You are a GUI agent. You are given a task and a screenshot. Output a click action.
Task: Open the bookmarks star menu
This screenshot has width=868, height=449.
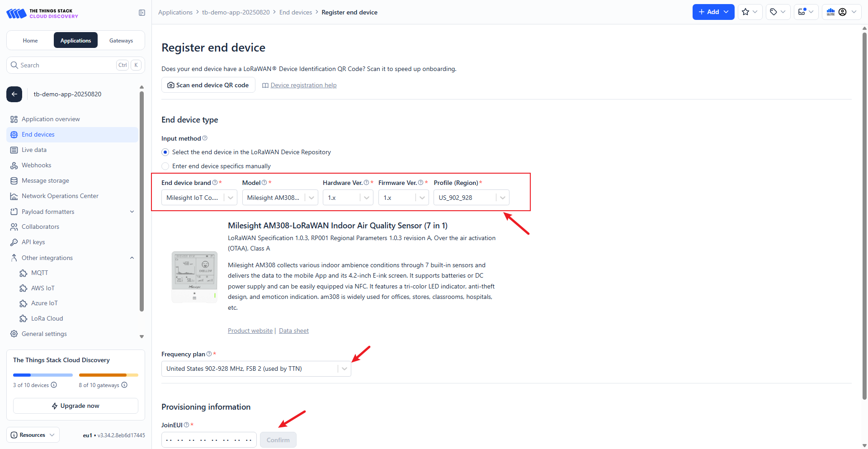tap(750, 12)
